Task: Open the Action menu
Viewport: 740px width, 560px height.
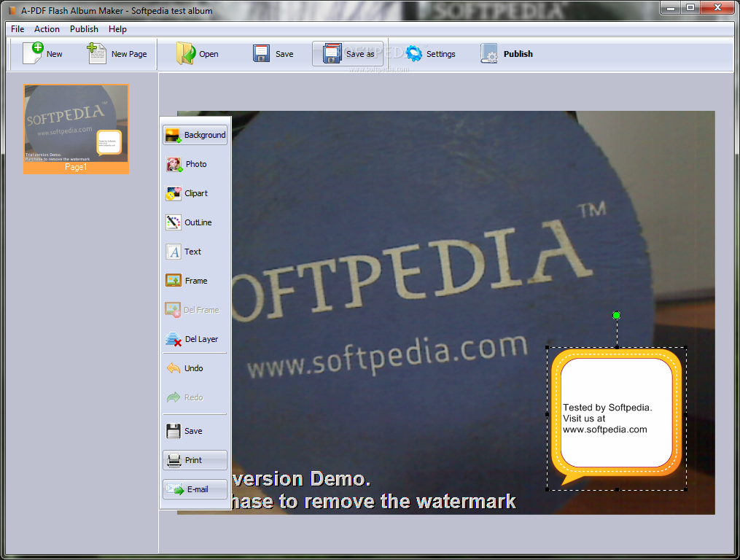Action: point(47,29)
